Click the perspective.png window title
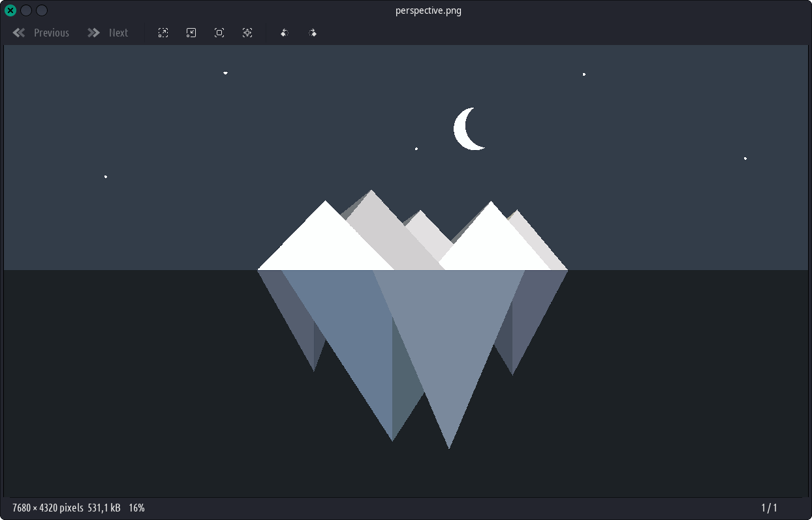This screenshot has width=812, height=520. click(428, 10)
